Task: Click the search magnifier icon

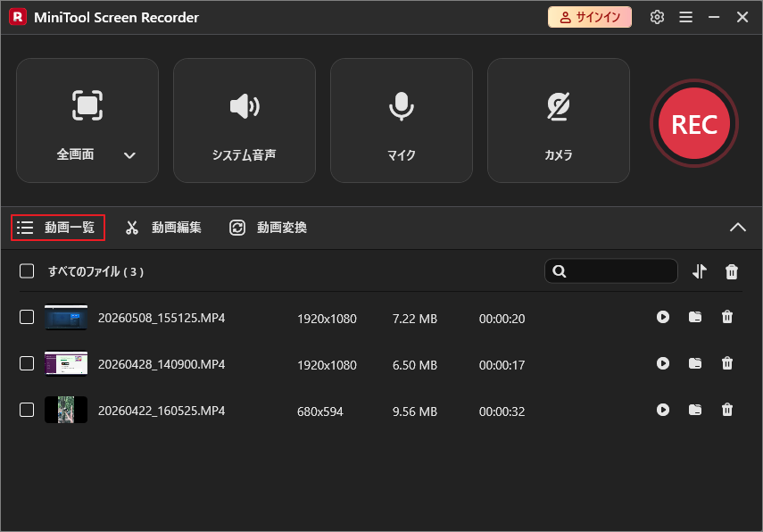Action: tap(560, 271)
